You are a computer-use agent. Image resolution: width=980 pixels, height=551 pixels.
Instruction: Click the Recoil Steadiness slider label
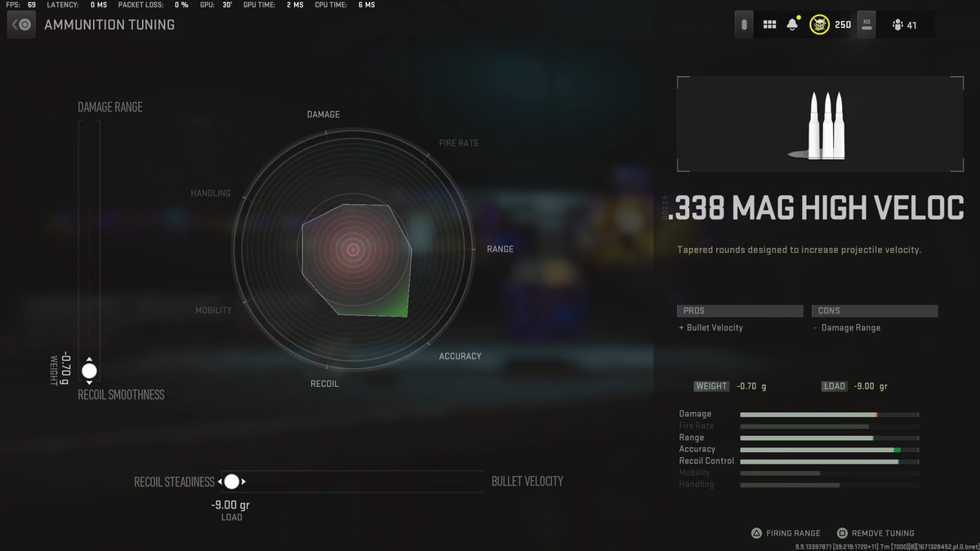(174, 482)
